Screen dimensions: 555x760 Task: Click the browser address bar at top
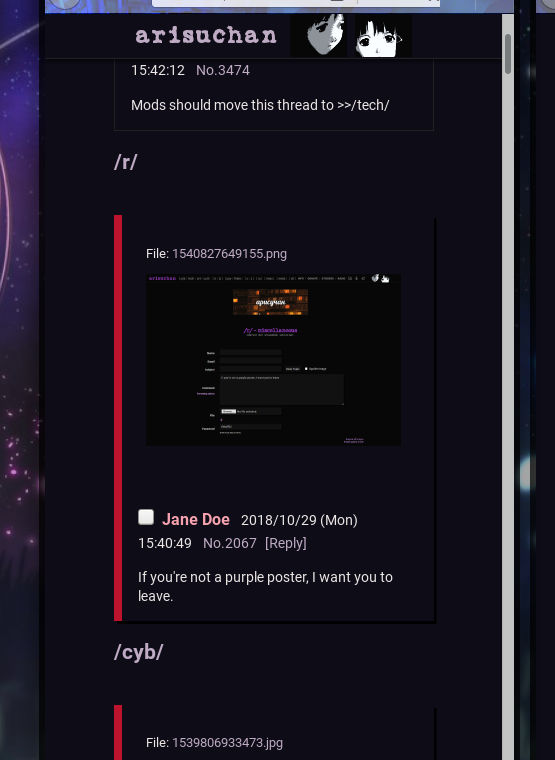tap(296, 2)
